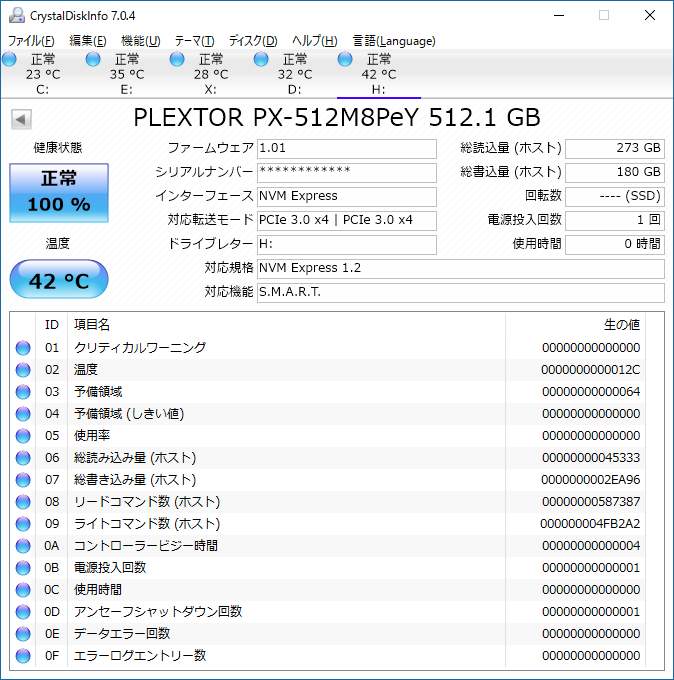The image size is (674, 680).
Task: Close the CrystalDiskInfo window
Action: click(650, 16)
